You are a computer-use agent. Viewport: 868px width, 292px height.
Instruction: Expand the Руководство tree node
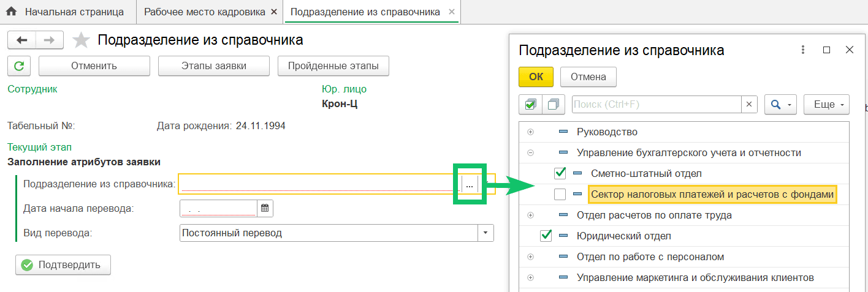pos(530,132)
